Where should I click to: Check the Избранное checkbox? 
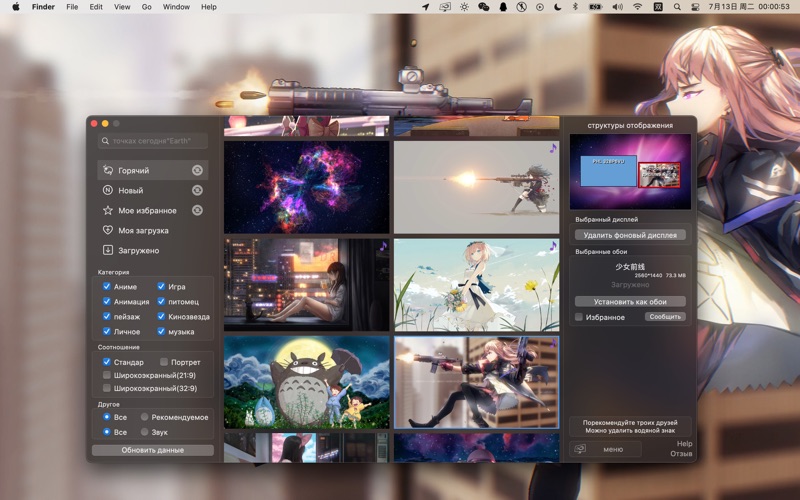[579, 317]
